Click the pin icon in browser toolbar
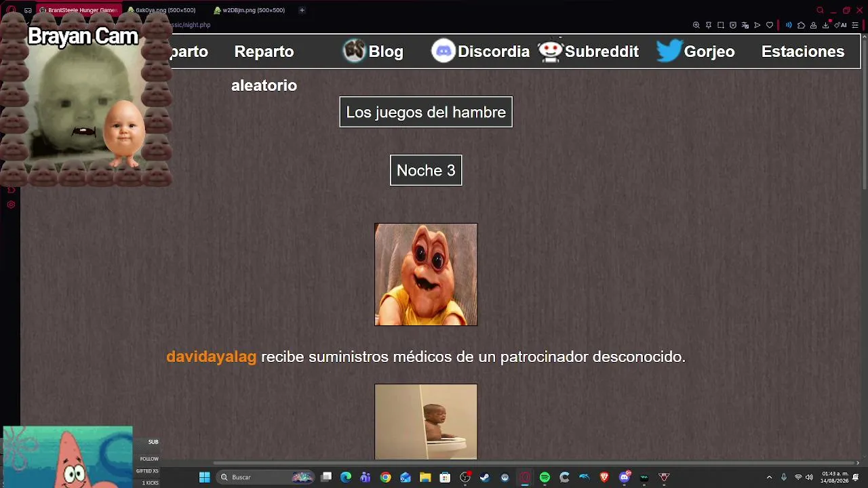The width and height of the screenshot is (868, 488). tap(709, 25)
